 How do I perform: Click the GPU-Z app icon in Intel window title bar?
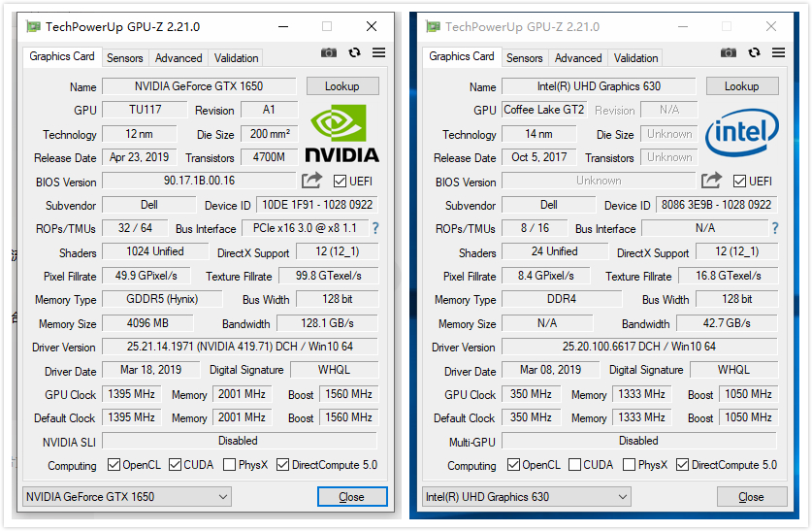[434, 26]
